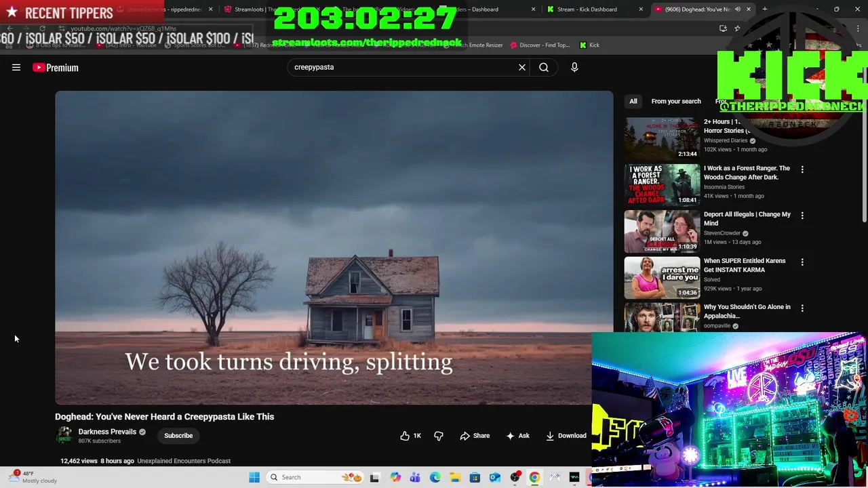Open Discover - Find Top bookmark

[540, 45]
